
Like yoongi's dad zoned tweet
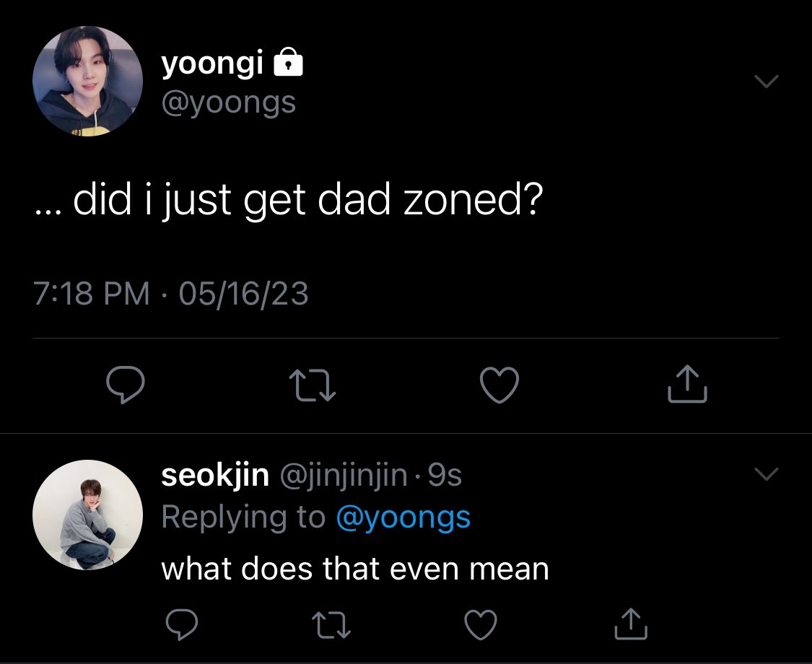(x=499, y=385)
